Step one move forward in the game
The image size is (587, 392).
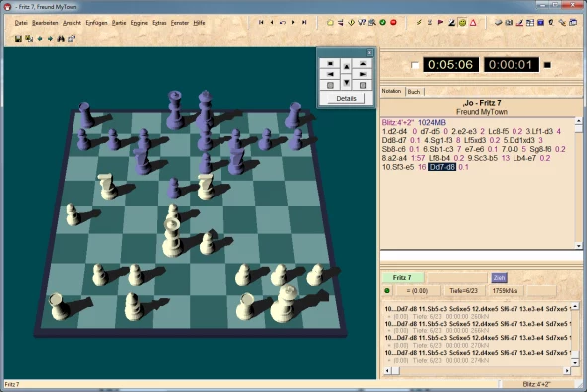pyautogui.click(x=293, y=23)
